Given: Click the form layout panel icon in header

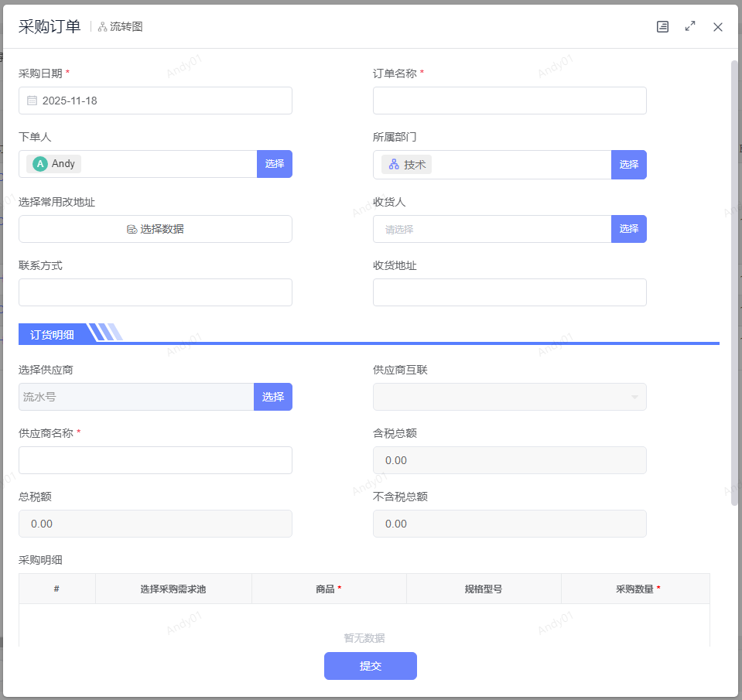Looking at the screenshot, I should (x=662, y=26).
